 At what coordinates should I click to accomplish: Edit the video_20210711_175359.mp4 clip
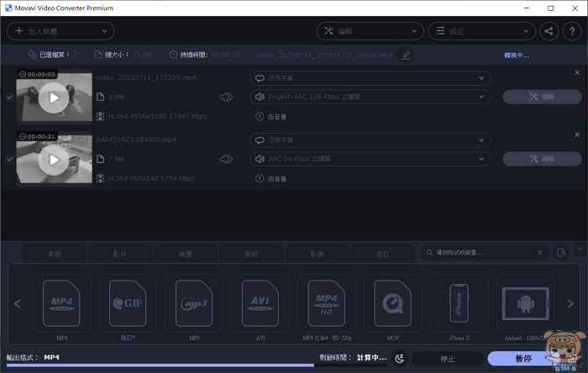542,97
